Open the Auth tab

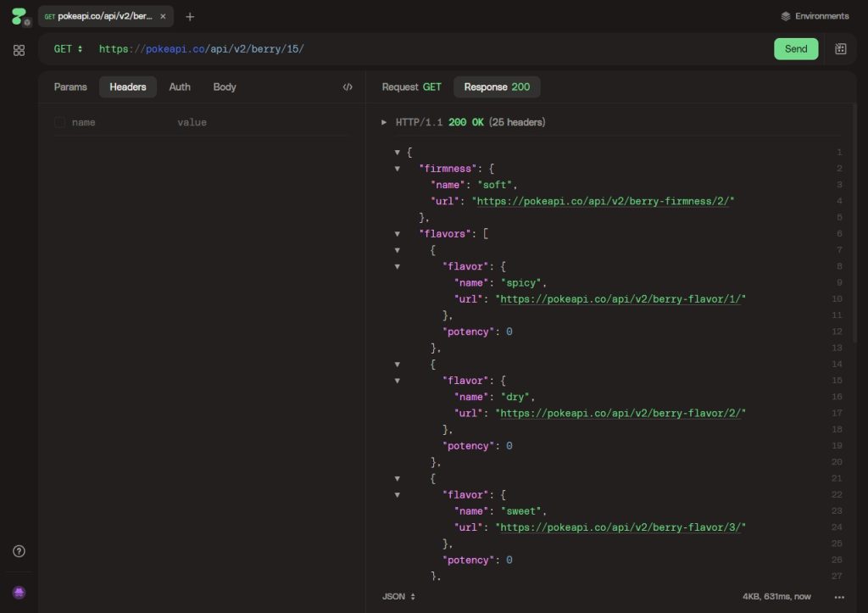(180, 87)
